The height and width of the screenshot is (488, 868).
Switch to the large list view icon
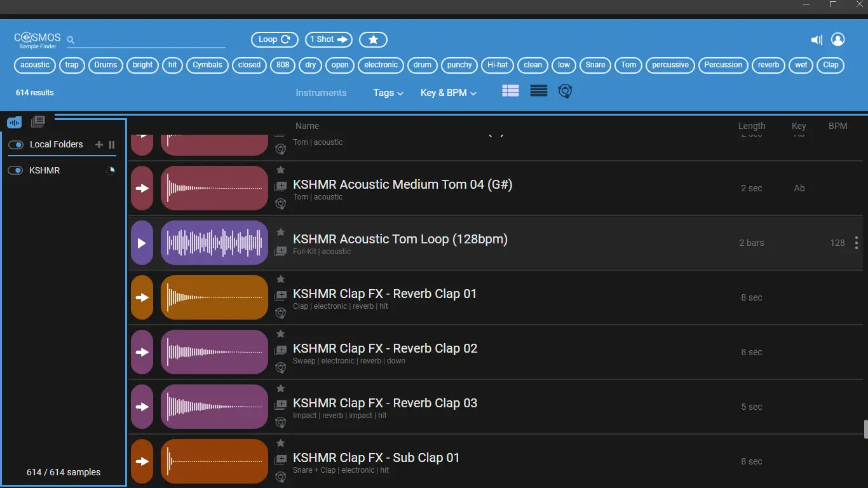pyautogui.click(x=510, y=91)
